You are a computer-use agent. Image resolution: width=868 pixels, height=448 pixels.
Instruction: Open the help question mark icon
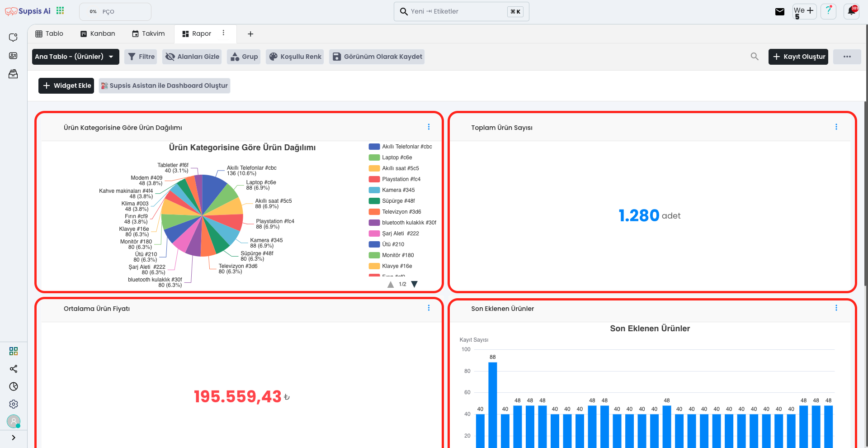[828, 11]
